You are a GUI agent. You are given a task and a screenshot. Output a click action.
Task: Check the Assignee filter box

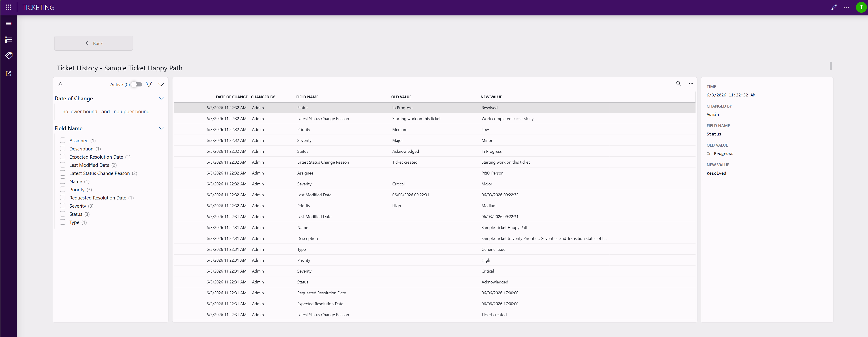click(63, 140)
